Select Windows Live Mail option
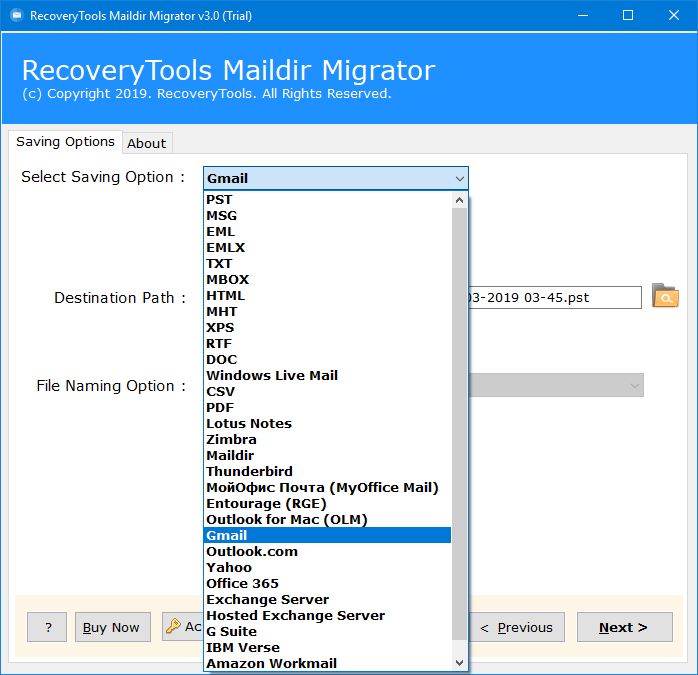Image resolution: width=698 pixels, height=675 pixels. [x=327, y=375]
